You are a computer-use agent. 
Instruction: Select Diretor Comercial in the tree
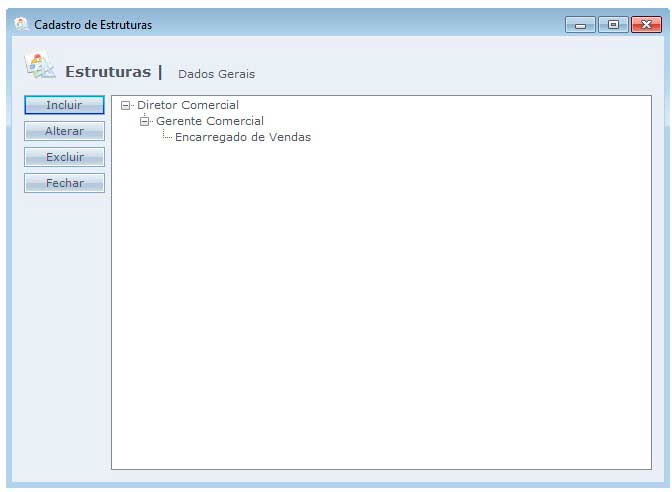tap(188, 105)
